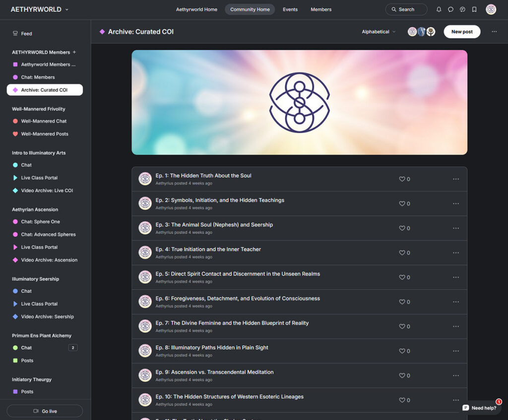Open the Need help? support button
The image size is (508, 420).
[x=479, y=408]
